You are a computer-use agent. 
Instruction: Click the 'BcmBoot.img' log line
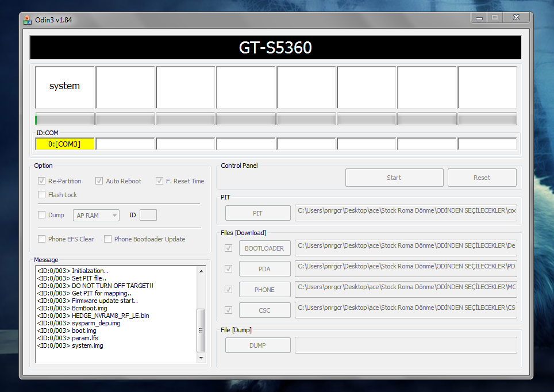pos(72,308)
